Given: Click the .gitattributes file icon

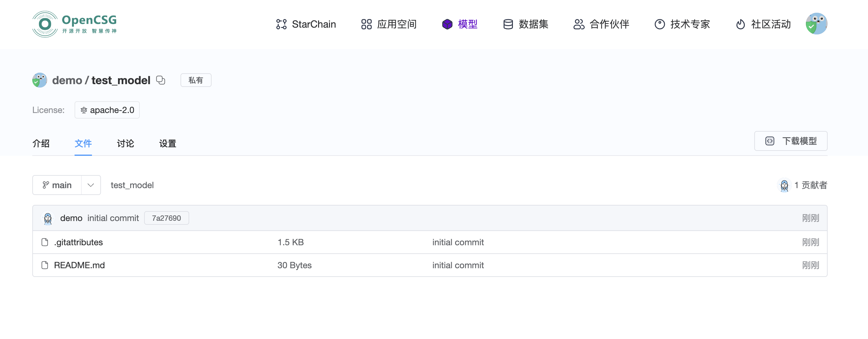Looking at the screenshot, I should [x=45, y=242].
